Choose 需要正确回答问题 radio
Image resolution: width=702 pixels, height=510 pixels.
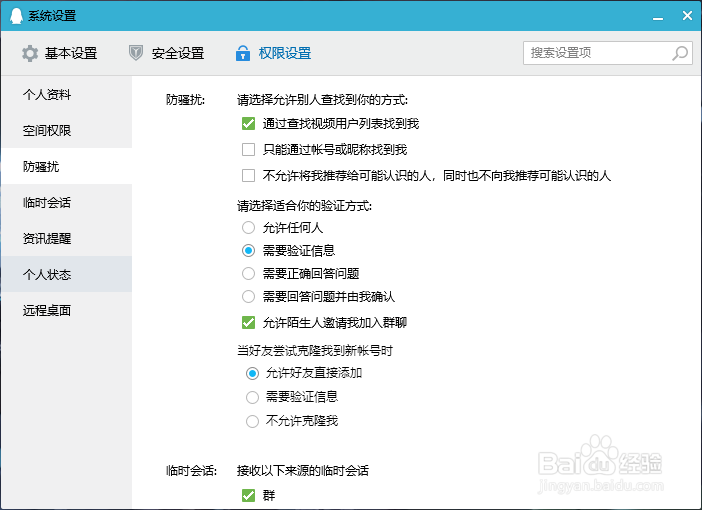[x=248, y=274]
